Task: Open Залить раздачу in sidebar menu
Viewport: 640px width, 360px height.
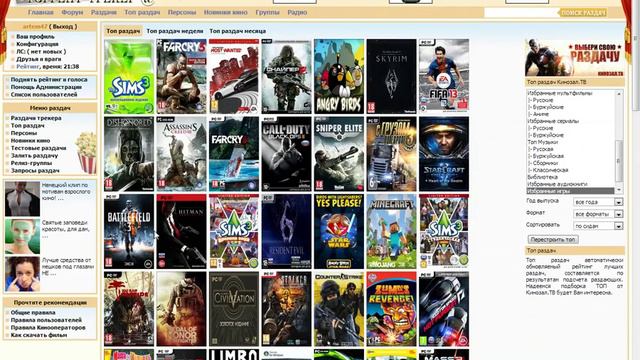Action: click(34, 156)
